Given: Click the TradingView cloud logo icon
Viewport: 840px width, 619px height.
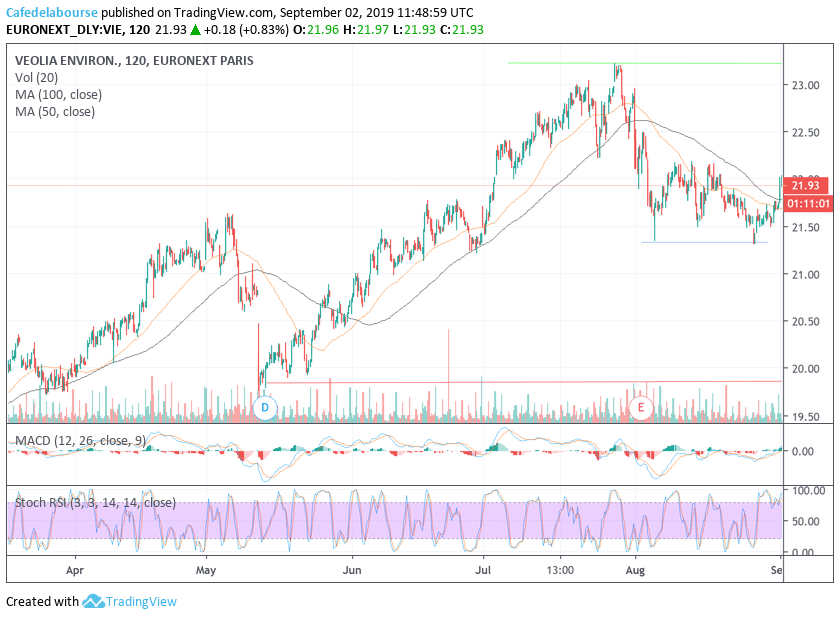Looking at the screenshot, I should pos(93,601).
